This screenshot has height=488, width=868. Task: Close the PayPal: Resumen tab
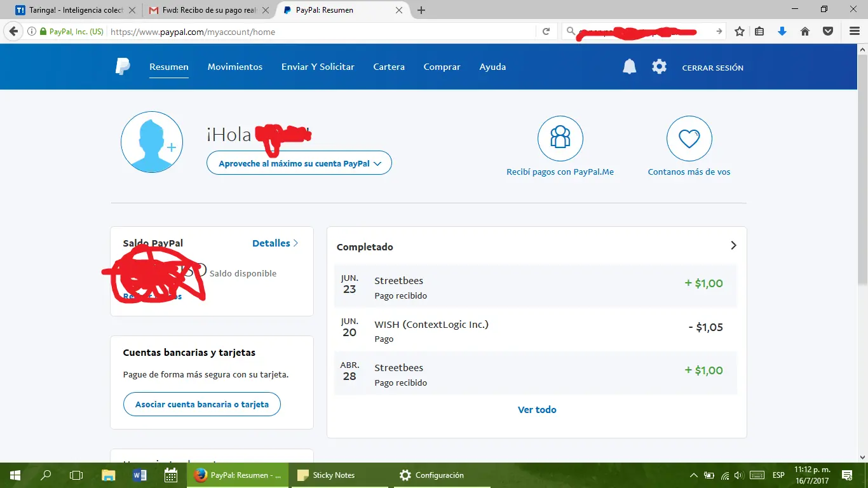pos(399,10)
